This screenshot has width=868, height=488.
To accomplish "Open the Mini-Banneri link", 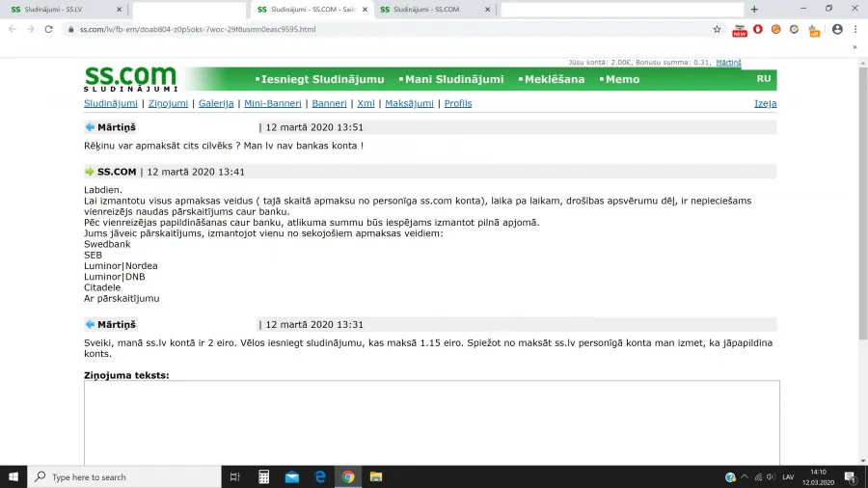I will 273,103.
